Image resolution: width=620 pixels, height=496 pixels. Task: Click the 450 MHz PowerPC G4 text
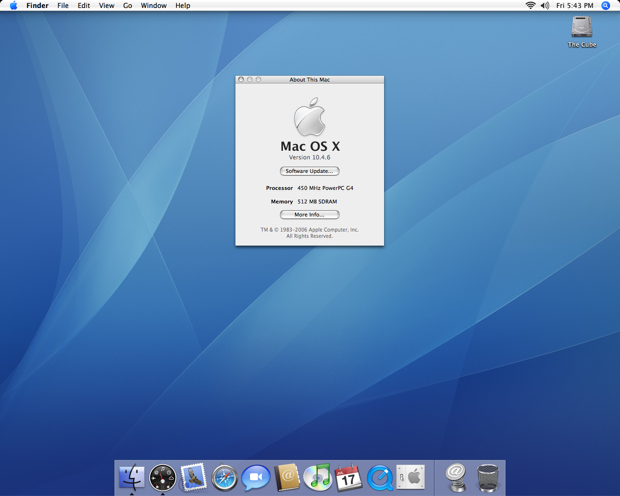(x=325, y=188)
